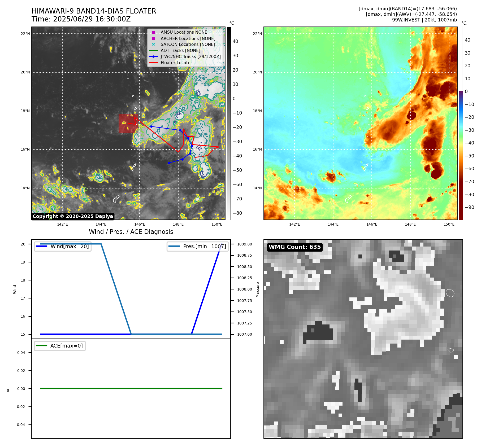Click the Pressure axis label

(x=258, y=289)
